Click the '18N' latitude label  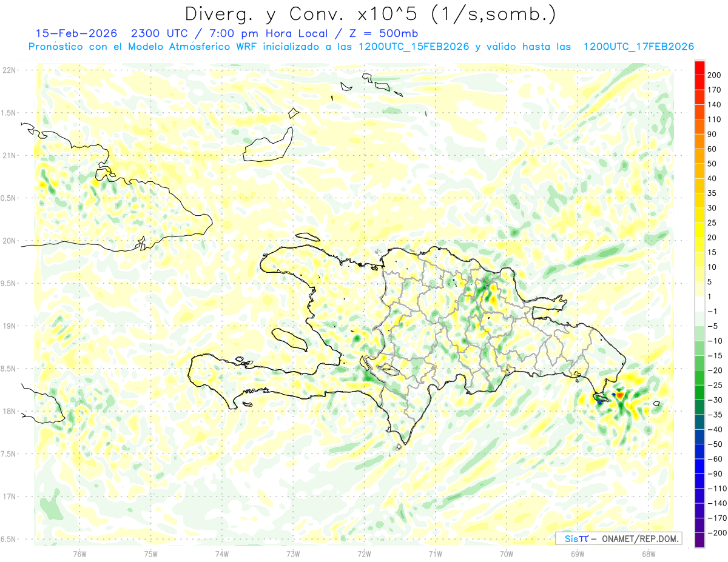point(9,412)
